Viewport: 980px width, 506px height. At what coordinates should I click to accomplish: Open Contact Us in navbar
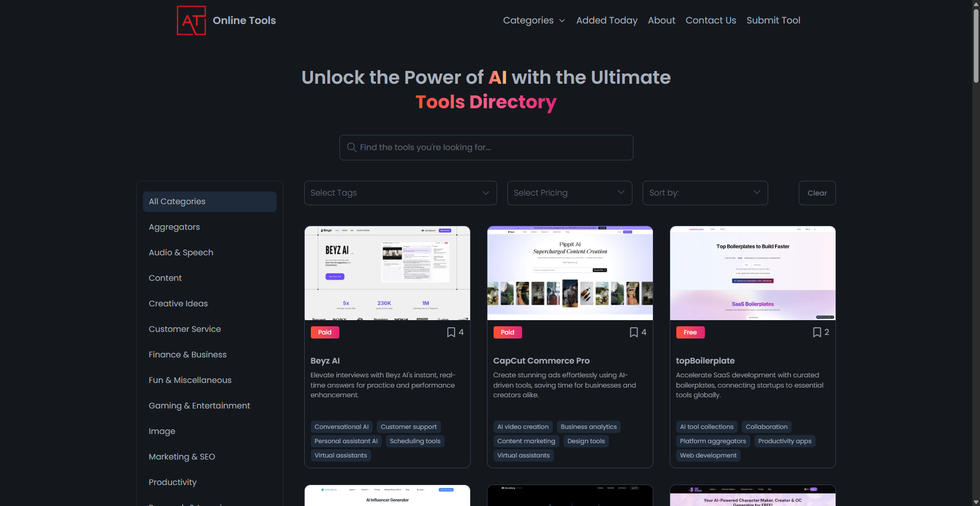pyautogui.click(x=710, y=20)
